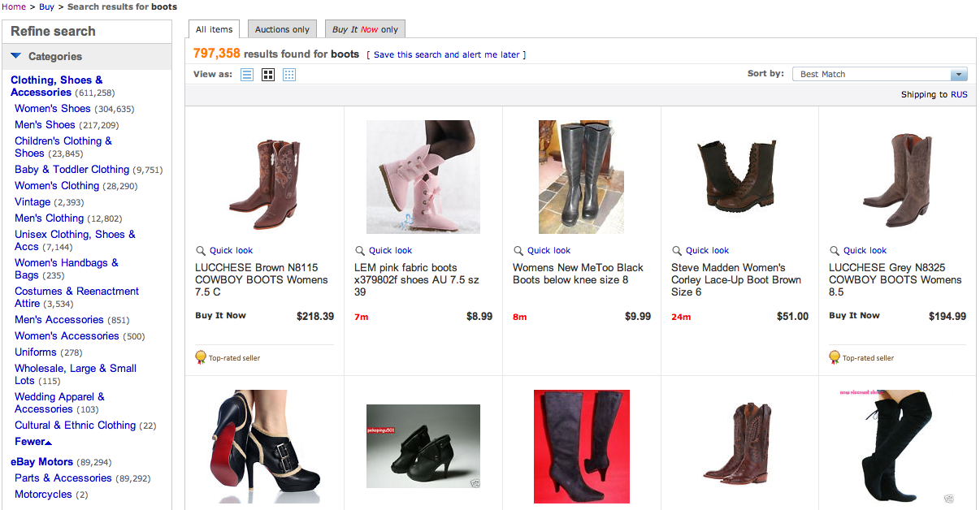Open Womens New MeToo Black Boots title
The height and width of the screenshot is (510, 980).
(x=578, y=274)
